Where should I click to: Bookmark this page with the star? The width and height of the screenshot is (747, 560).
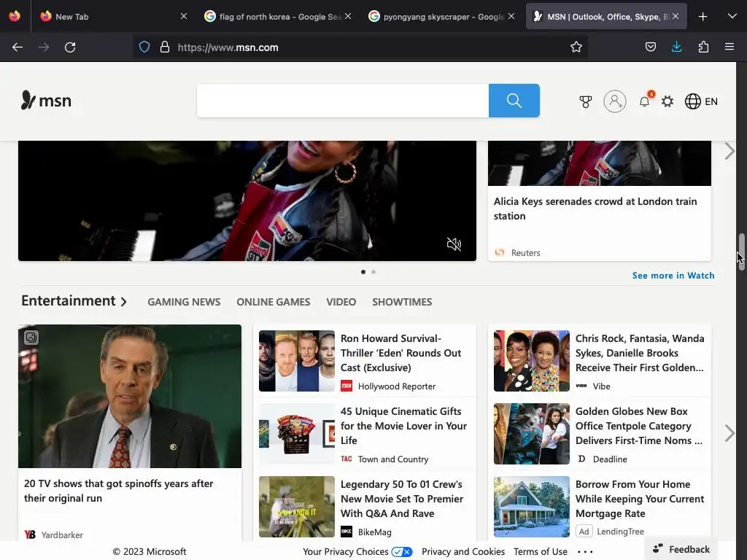(x=576, y=47)
